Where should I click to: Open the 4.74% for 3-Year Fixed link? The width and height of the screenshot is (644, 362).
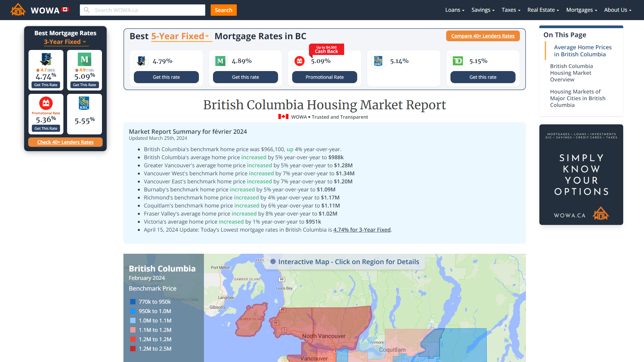[362, 230]
